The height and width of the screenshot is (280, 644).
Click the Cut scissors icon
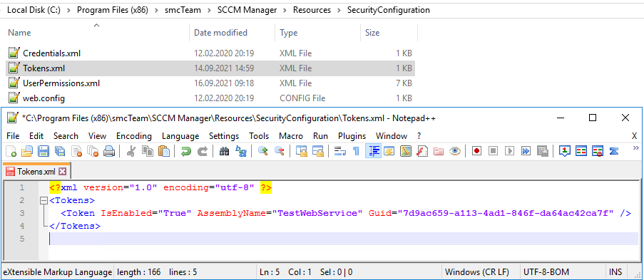click(131, 151)
